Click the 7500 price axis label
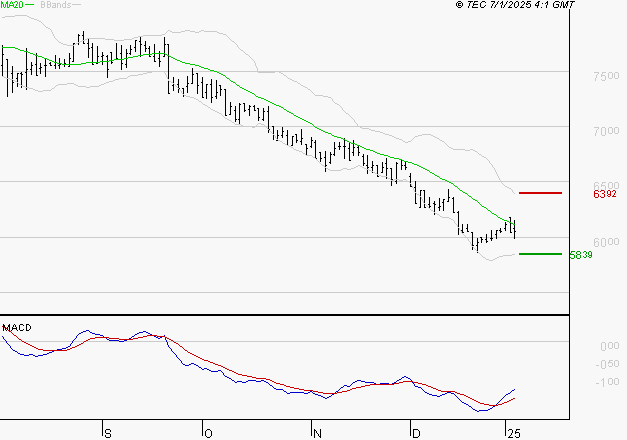The width and height of the screenshot is (627, 440). [x=606, y=76]
